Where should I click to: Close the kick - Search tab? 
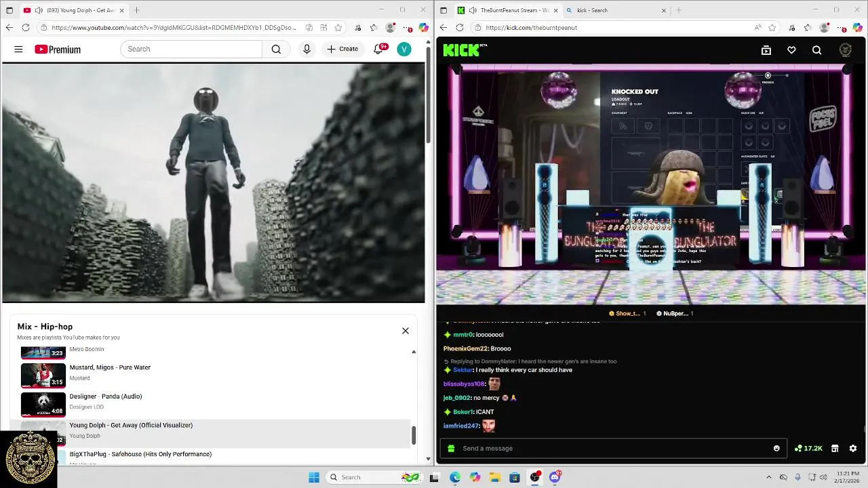coord(664,10)
